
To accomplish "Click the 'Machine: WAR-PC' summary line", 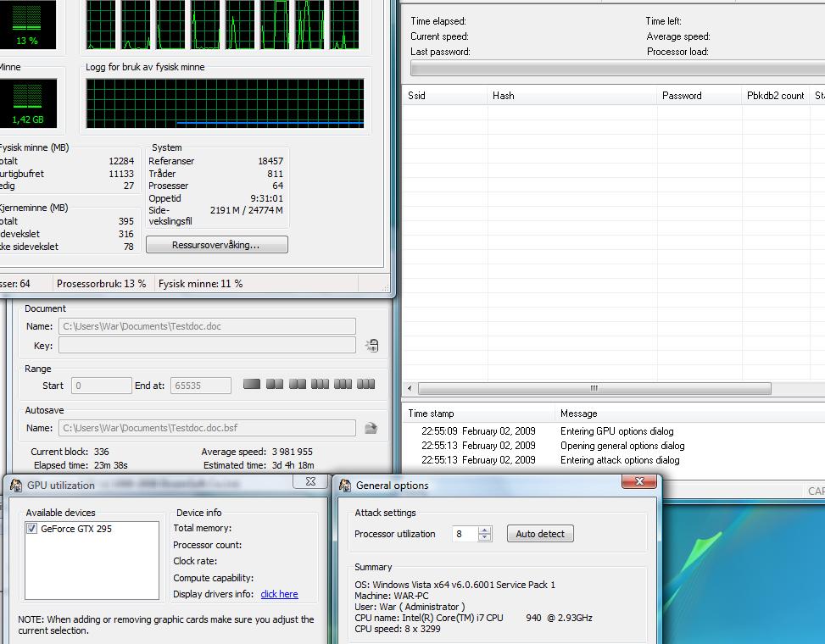I will point(392,596).
